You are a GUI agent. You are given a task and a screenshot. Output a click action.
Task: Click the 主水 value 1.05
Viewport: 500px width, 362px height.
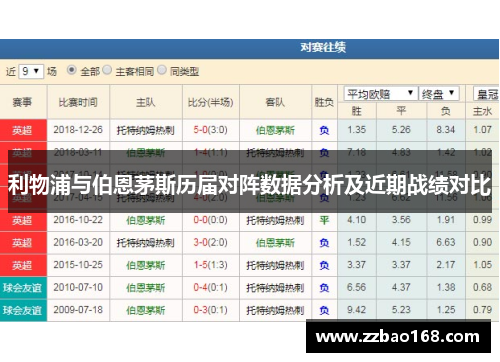pyautogui.click(x=482, y=265)
